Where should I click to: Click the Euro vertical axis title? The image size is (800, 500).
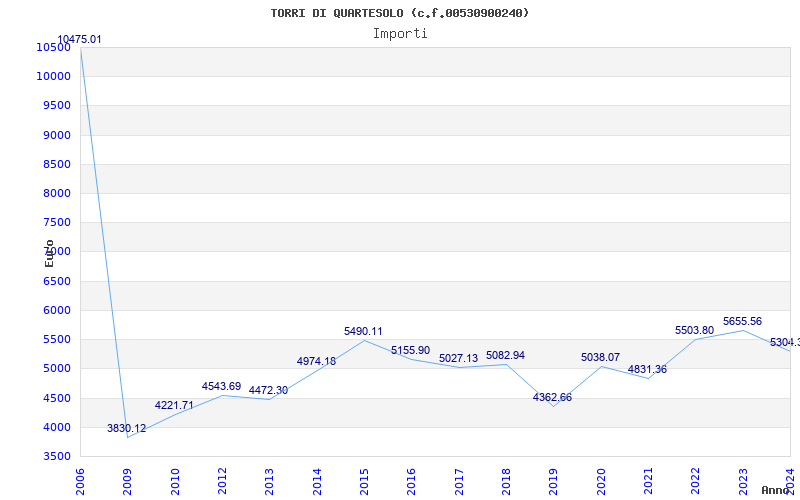49,253
